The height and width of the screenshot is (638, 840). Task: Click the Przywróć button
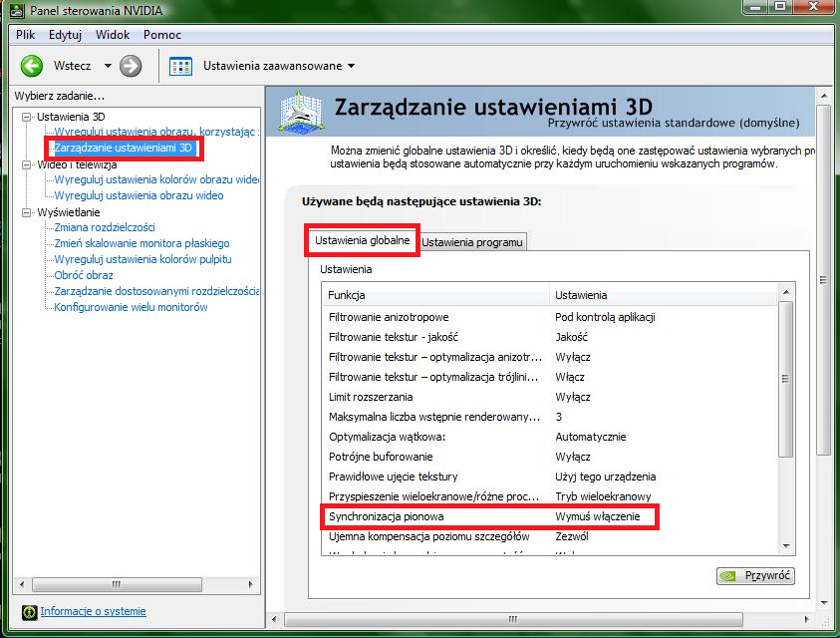coord(755,576)
